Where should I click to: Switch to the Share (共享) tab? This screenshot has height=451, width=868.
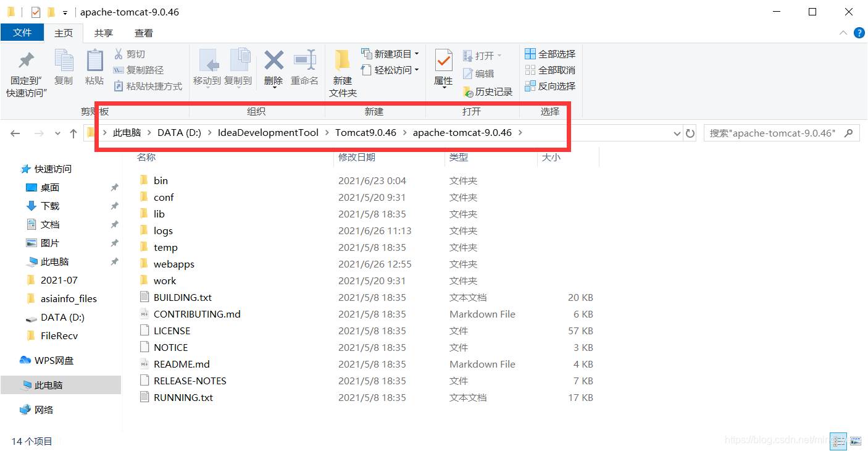(x=104, y=33)
